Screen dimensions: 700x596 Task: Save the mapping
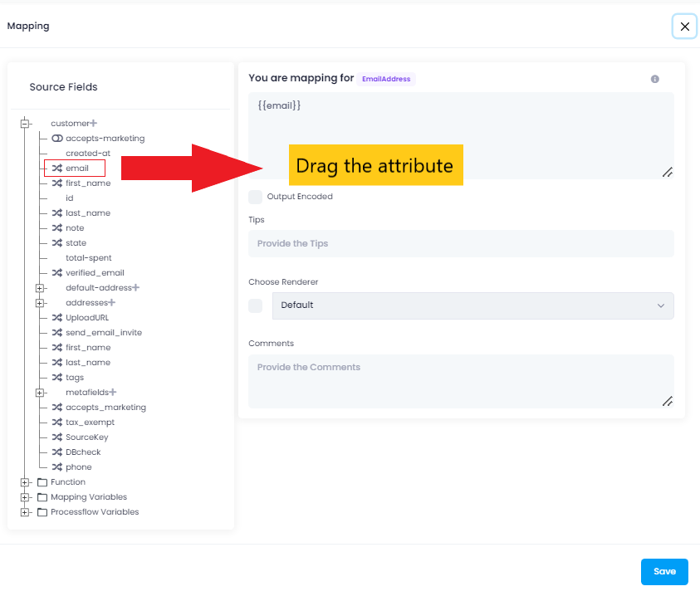click(x=664, y=572)
